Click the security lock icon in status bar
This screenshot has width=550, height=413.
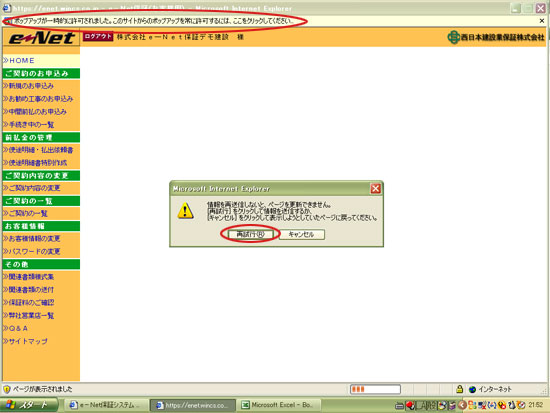tap(460, 389)
